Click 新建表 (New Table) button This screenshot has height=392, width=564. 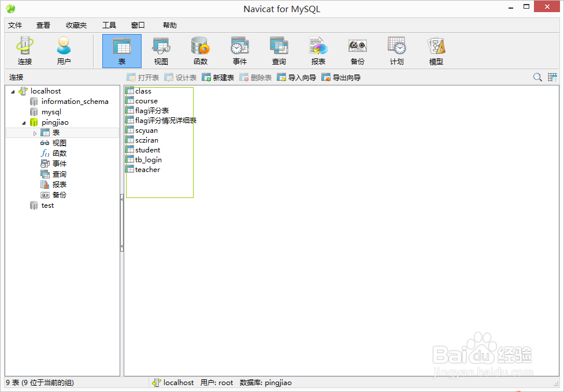pyautogui.click(x=218, y=77)
